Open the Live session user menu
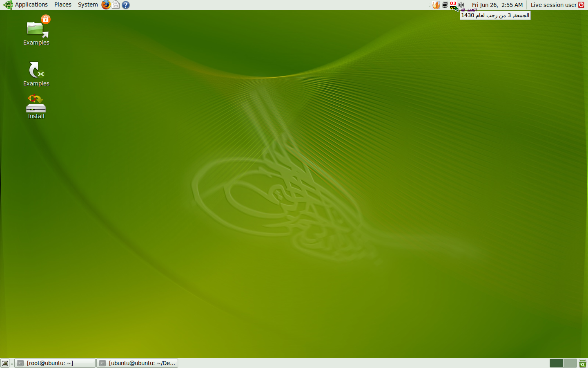Screen dimensions: 588x368 pyautogui.click(x=553, y=5)
